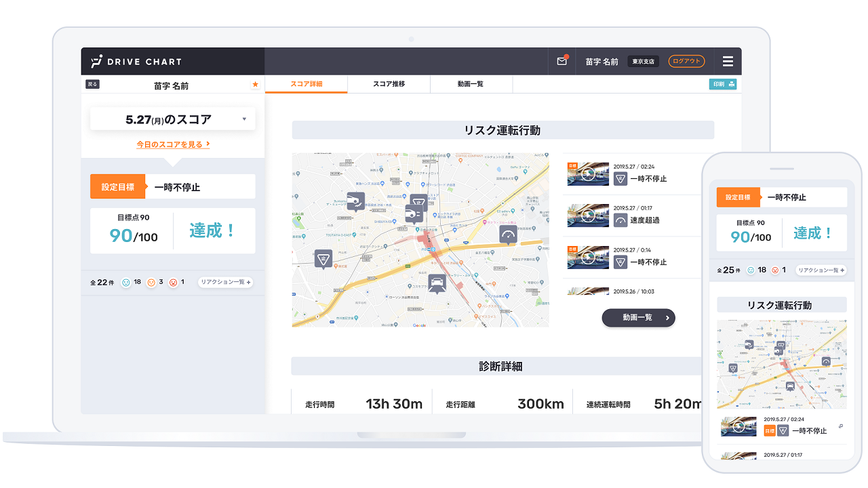Image resolution: width=868 pixels, height=488 pixels.
Task: Click the DRIVE CHART logo
Action: (137, 62)
